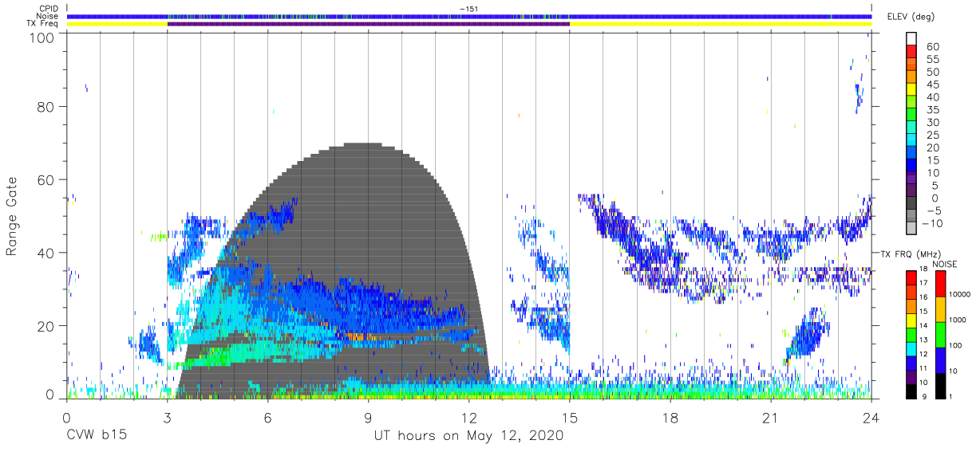The width and height of the screenshot is (980, 452).
Task: Click the yellow TX Freq strip after 15 UT
Action: coord(720,24)
